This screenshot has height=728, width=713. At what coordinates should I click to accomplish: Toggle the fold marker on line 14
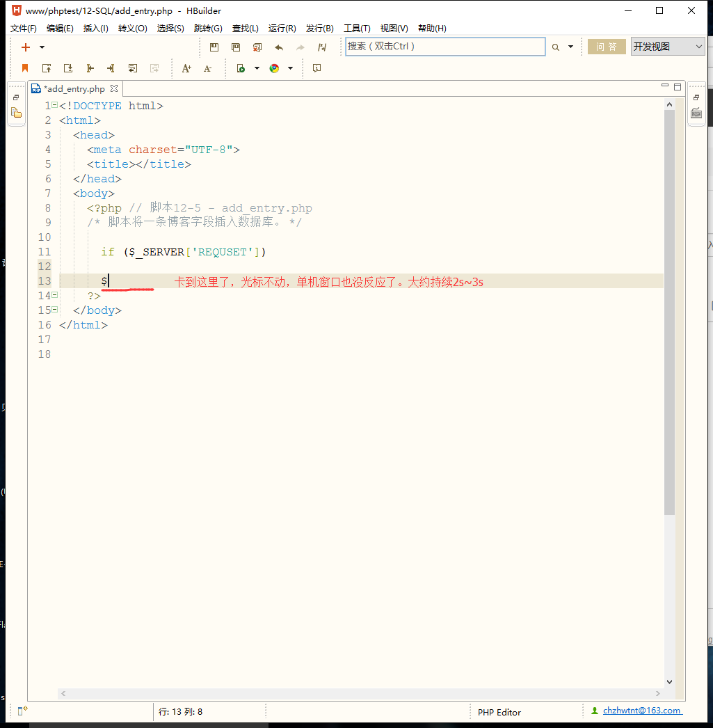pyautogui.click(x=54, y=295)
